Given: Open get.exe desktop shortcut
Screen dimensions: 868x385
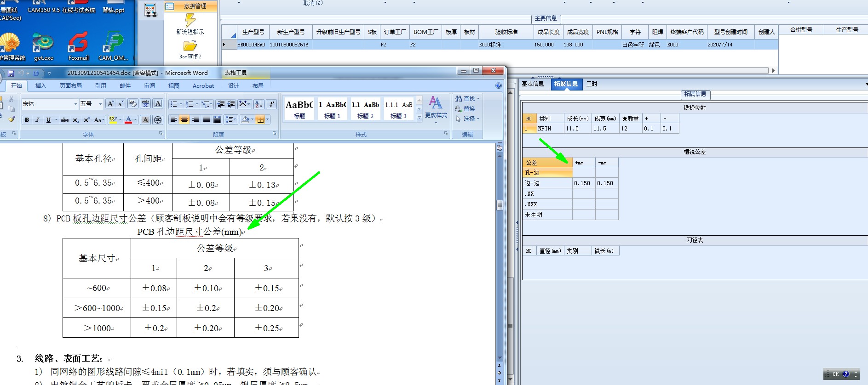Looking at the screenshot, I should click(43, 46).
